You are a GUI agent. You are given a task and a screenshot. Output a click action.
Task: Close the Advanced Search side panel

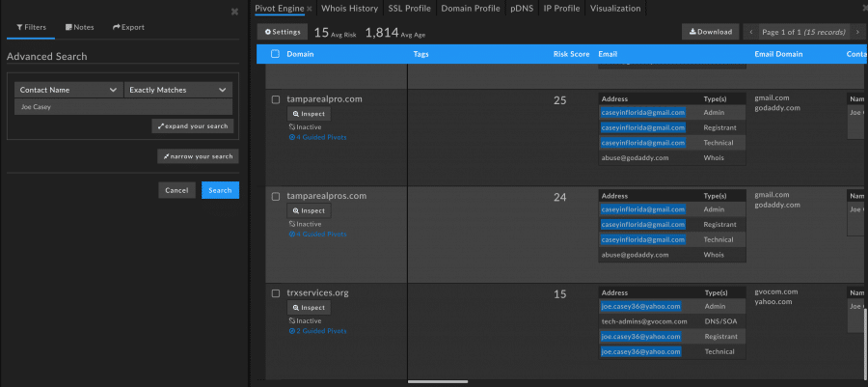pyautogui.click(x=234, y=11)
